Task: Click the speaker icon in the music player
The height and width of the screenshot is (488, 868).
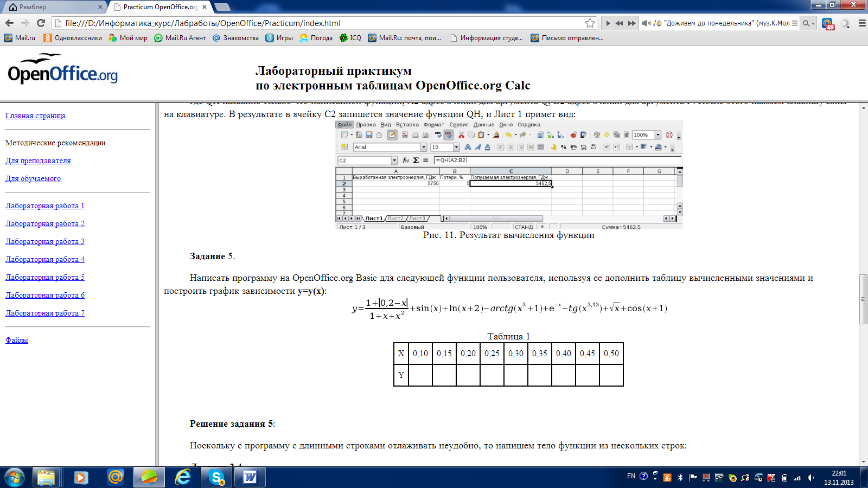Action: coord(646,23)
